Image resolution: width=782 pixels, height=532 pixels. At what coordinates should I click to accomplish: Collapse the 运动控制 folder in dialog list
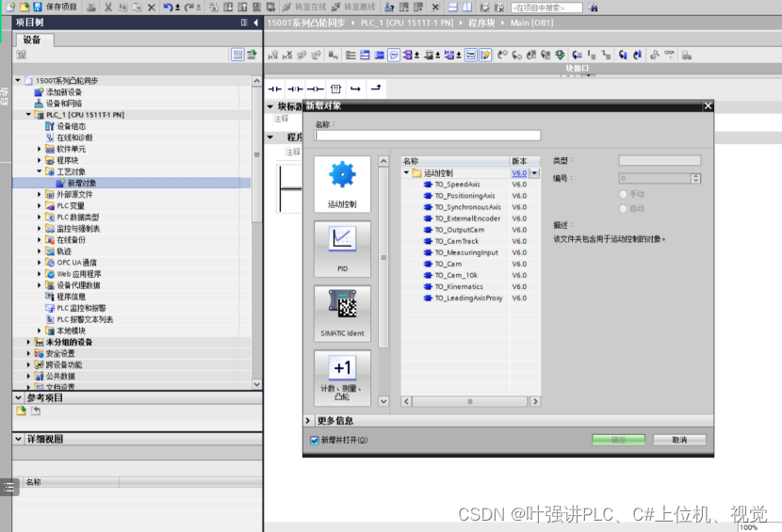point(406,172)
